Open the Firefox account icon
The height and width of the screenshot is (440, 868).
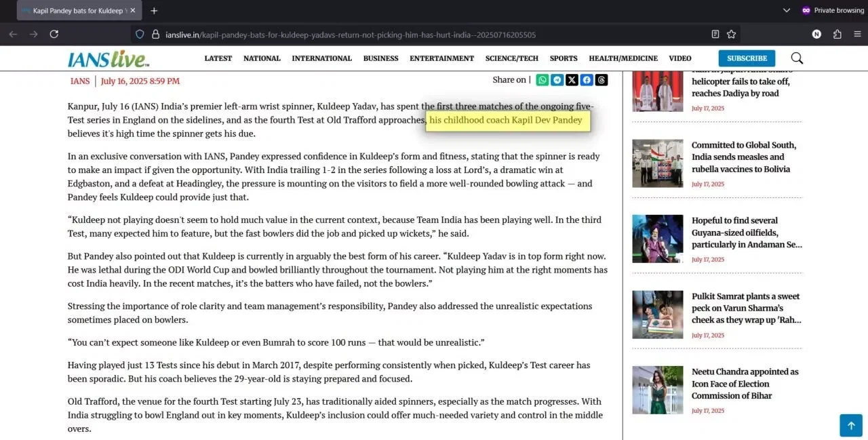point(816,34)
